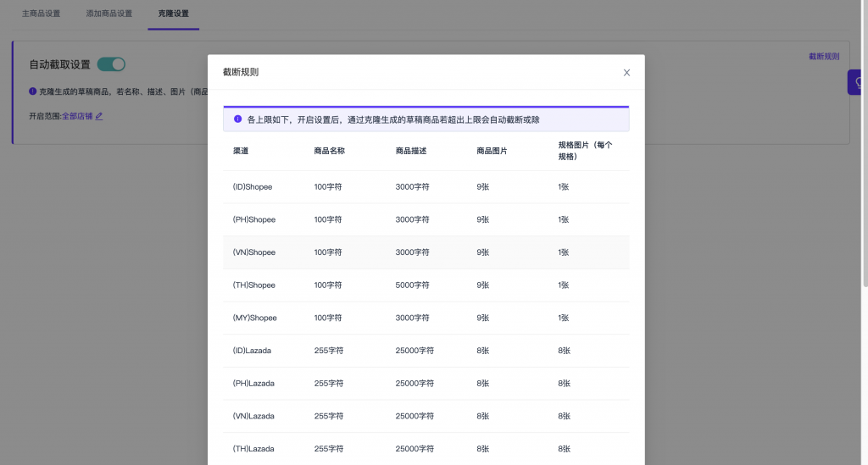
Task: Select the (VN)Lazada row label
Action: 253,416
